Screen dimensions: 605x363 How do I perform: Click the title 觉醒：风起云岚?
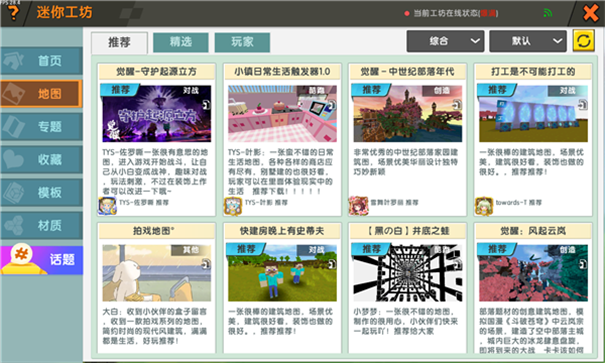[x=533, y=231]
